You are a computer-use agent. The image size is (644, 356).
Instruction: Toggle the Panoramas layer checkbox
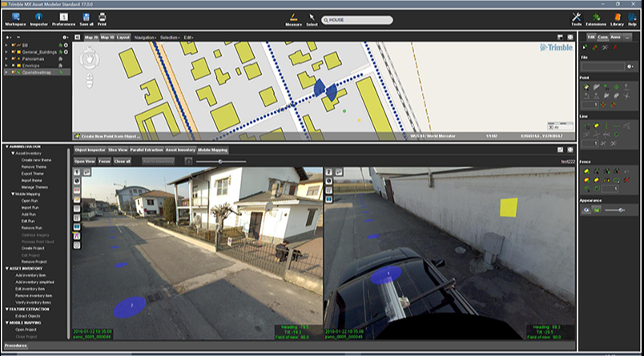[x=14, y=58]
